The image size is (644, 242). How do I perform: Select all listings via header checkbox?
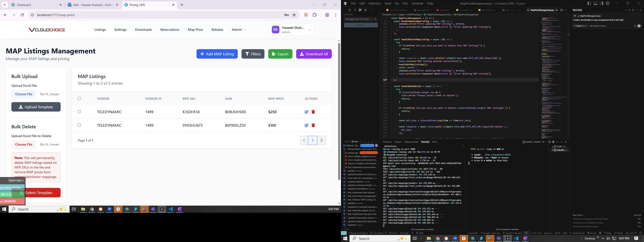click(79, 98)
